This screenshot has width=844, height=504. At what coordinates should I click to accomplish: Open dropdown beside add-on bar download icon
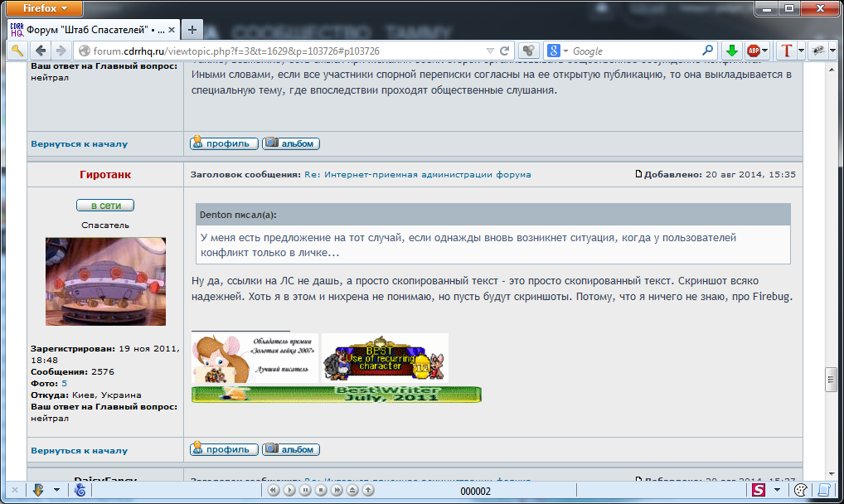click(x=56, y=490)
